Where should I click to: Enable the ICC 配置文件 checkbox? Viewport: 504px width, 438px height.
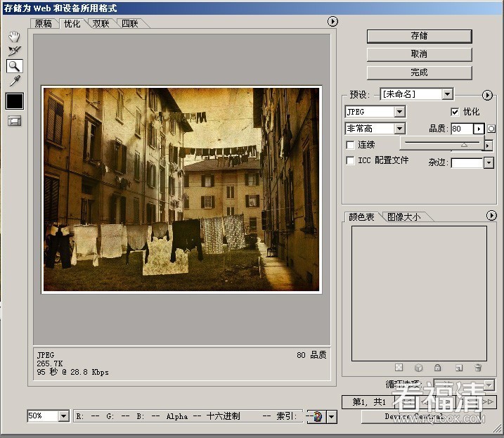(x=350, y=160)
